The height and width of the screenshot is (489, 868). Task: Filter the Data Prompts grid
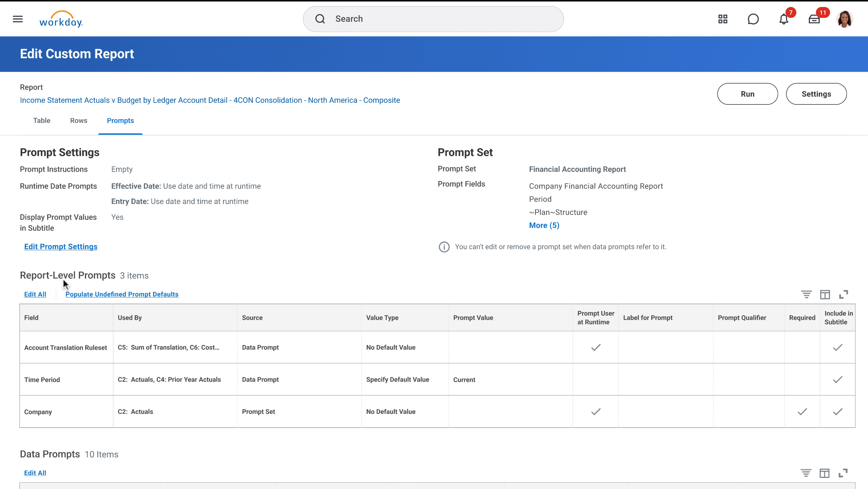[x=806, y=473]
